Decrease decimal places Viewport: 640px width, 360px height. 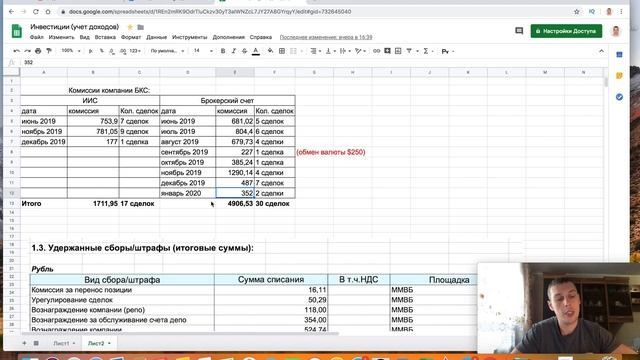pos(112,51)
